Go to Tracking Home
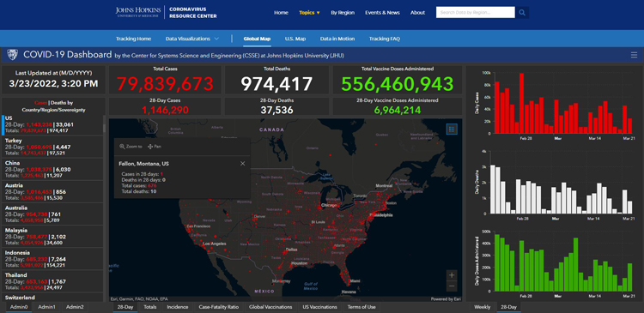The image size is (644, 313). (133, 39)
